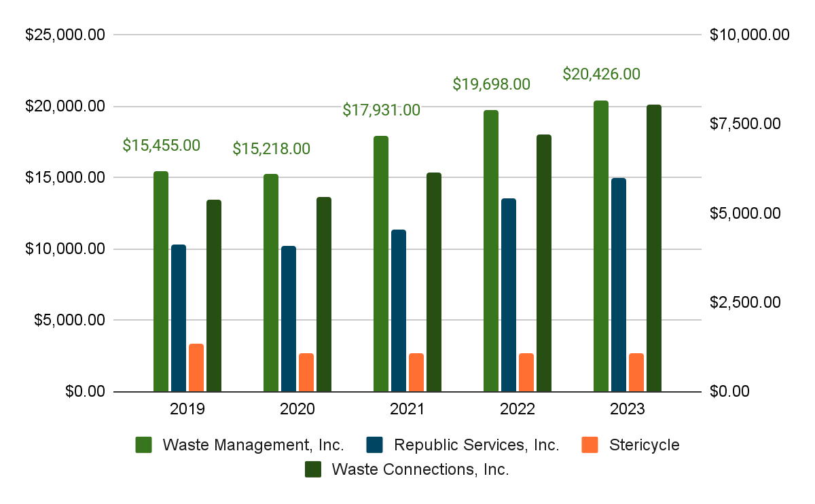Select the 2022 axis label
The width and height of the screenshot is (815, 504).
click(x=517, y=410)
